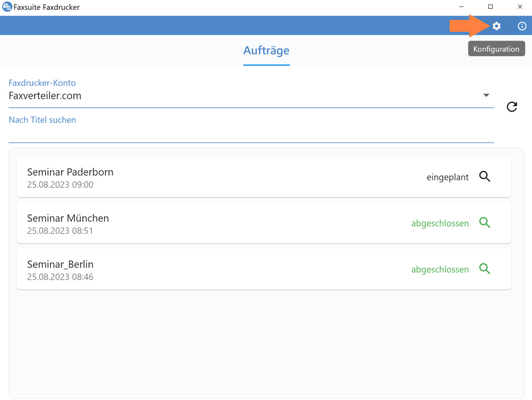Click the date 25.08.2023 08:51

pos(60,231)
